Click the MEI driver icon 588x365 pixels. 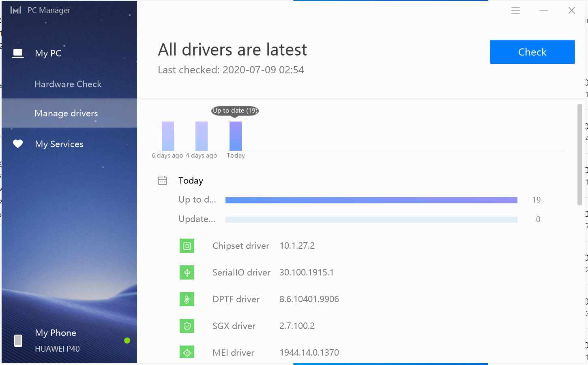click(x=187, y=352)
